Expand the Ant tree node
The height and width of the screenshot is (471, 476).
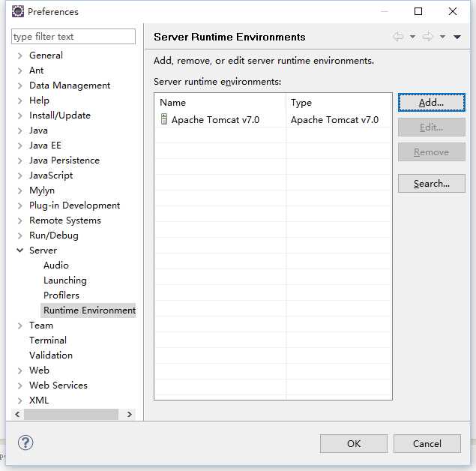pos(20,70)
